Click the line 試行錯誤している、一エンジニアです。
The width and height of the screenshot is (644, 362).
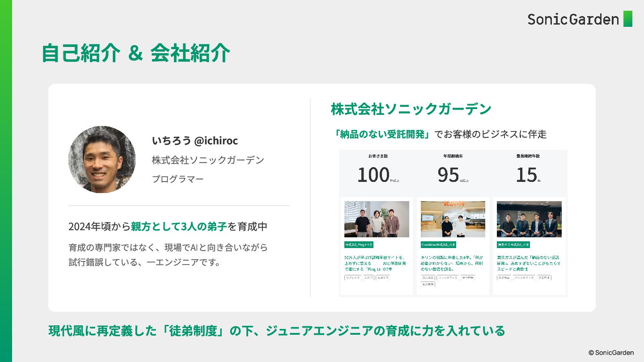coord(145,262)
